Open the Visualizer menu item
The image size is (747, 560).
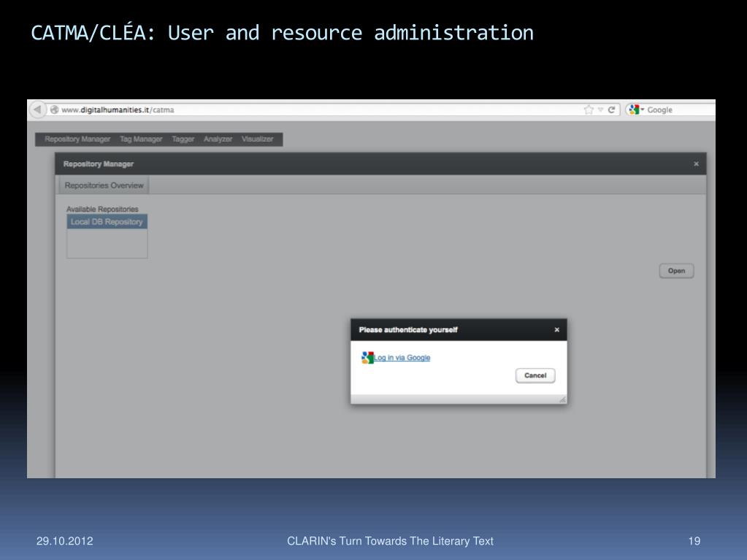tap(257, 139)
